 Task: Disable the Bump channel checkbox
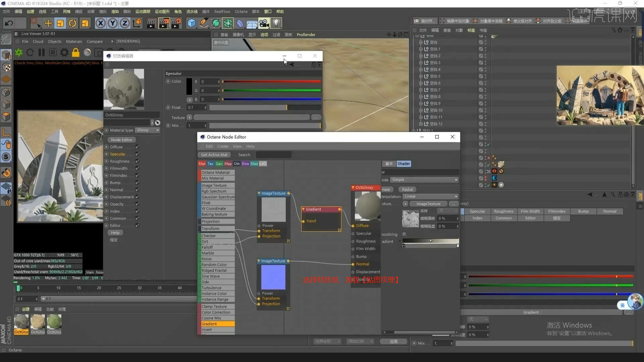(137, 183)
